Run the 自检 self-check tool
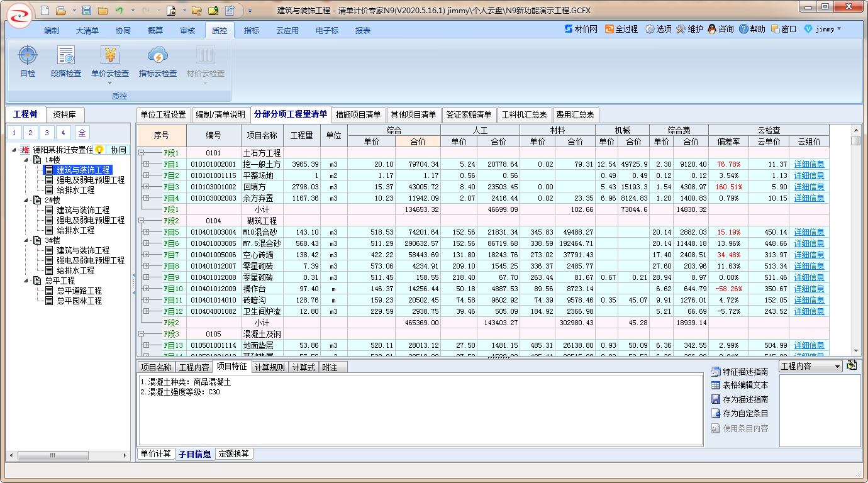The image size is (868, 483). point(28,56)
